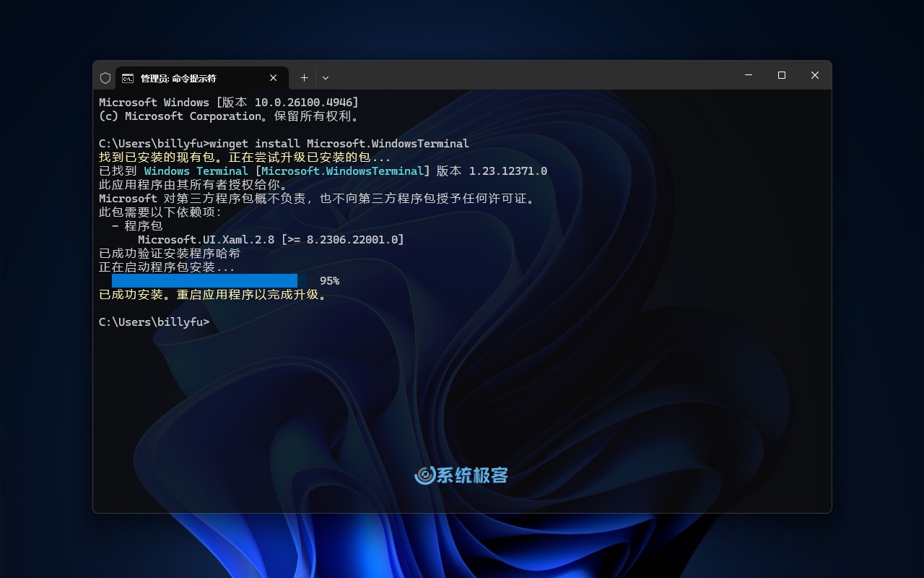Click the yellow 已成功安装 message
Viewport: 924px width, 578px height.
pyautogui.click(x=212, y=294)
